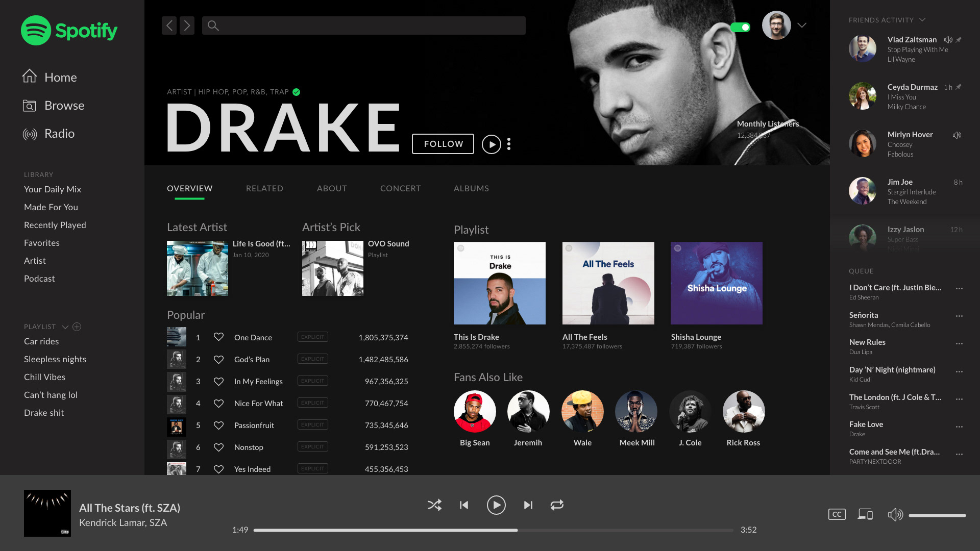Switch to the Related tab
980x551 pixels.
click(x=264, y=188)
